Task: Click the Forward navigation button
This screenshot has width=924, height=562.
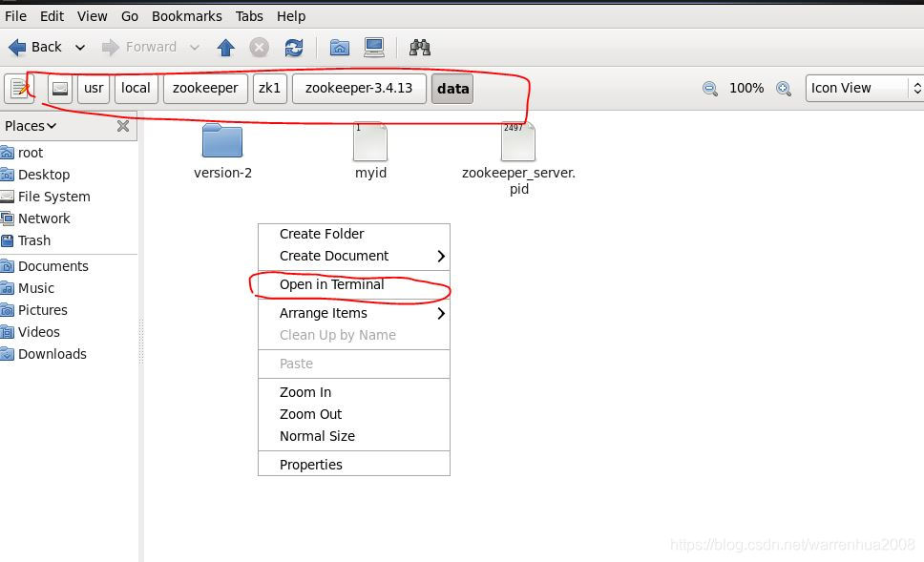Action: point(139,47)
